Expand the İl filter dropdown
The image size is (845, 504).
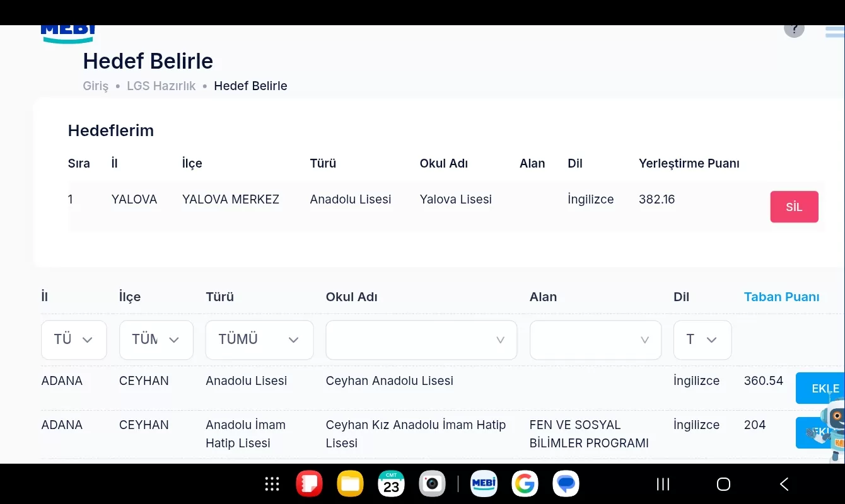(74, 340)
